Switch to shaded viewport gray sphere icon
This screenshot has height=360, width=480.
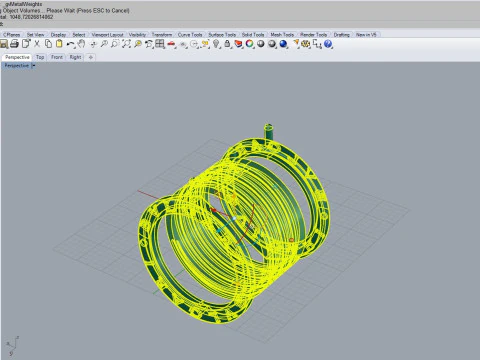click(261, 44)
